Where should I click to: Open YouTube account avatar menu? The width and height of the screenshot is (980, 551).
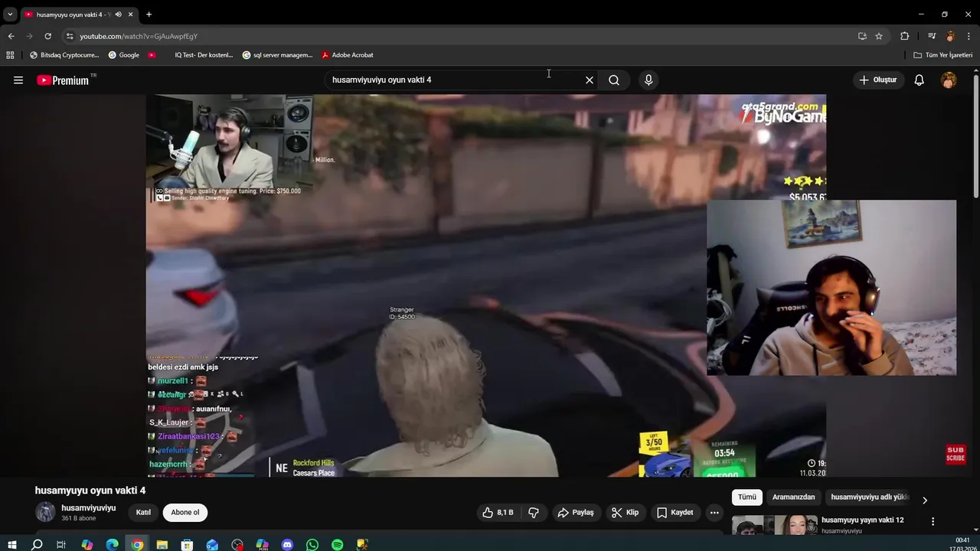[x=949, y=80]
